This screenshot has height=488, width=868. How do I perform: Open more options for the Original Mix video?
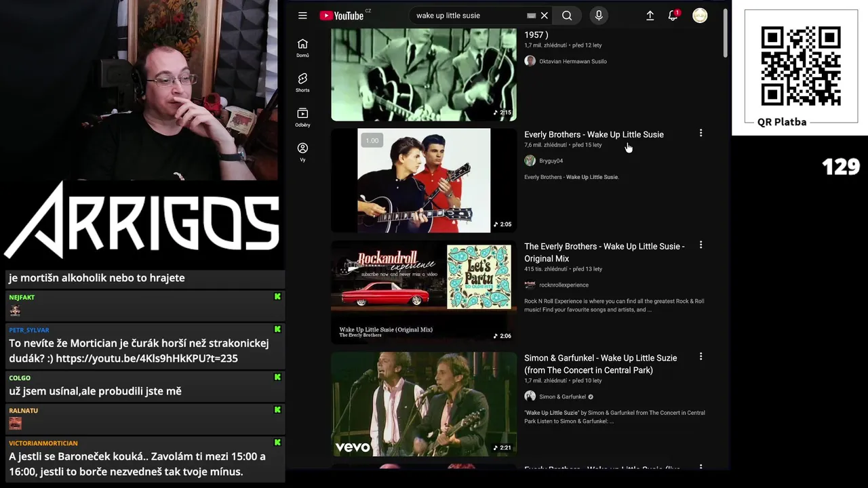point(701,245)
